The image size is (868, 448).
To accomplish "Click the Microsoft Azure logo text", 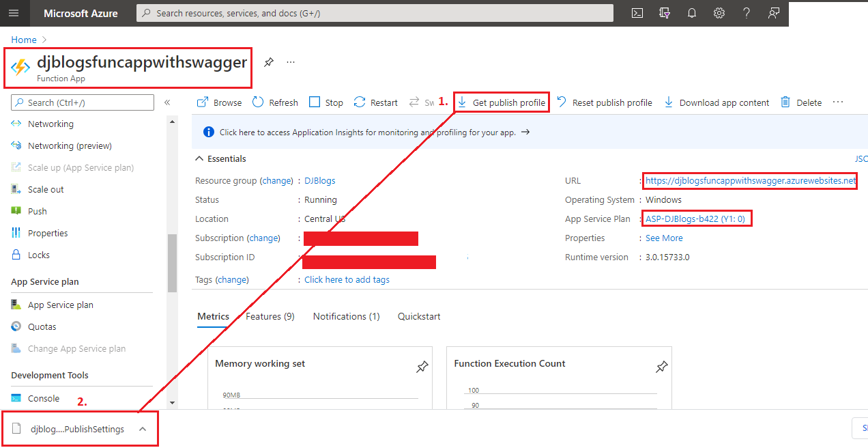I will (x=81, y=13).
